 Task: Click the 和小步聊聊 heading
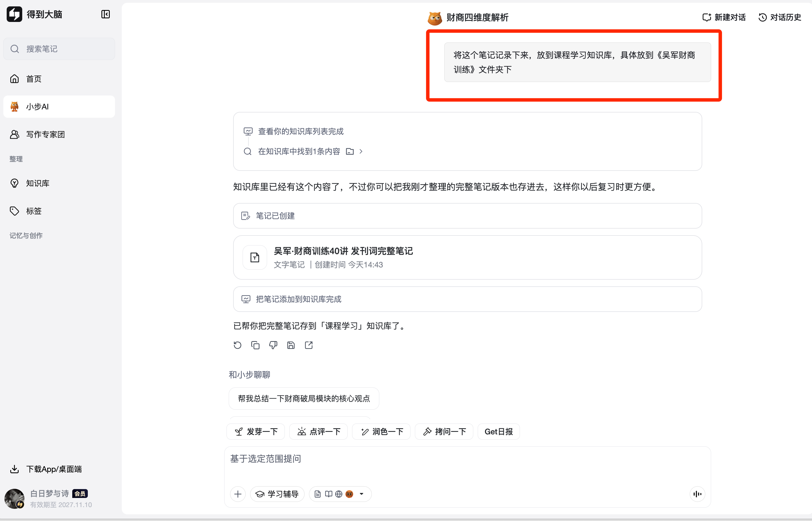coord(250,375)
